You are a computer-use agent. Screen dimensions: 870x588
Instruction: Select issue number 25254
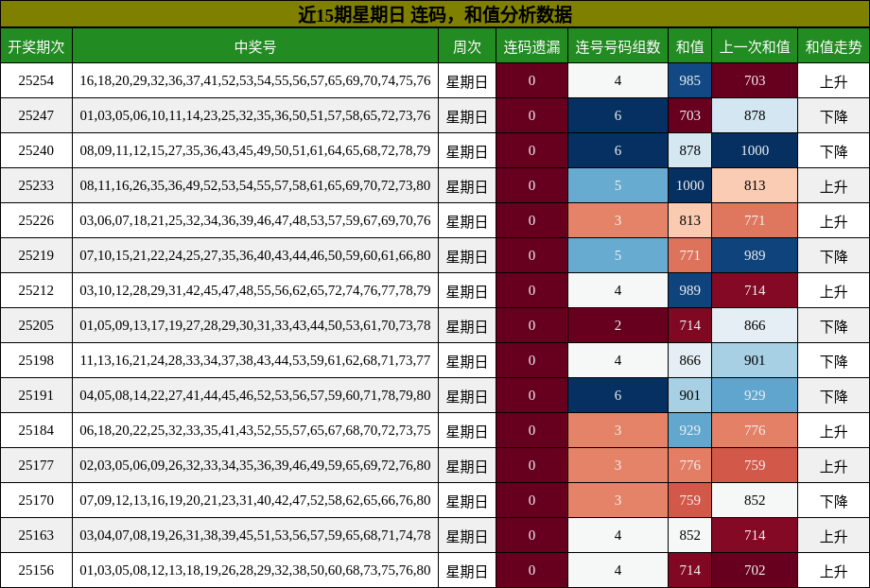[x=36, y=80]
